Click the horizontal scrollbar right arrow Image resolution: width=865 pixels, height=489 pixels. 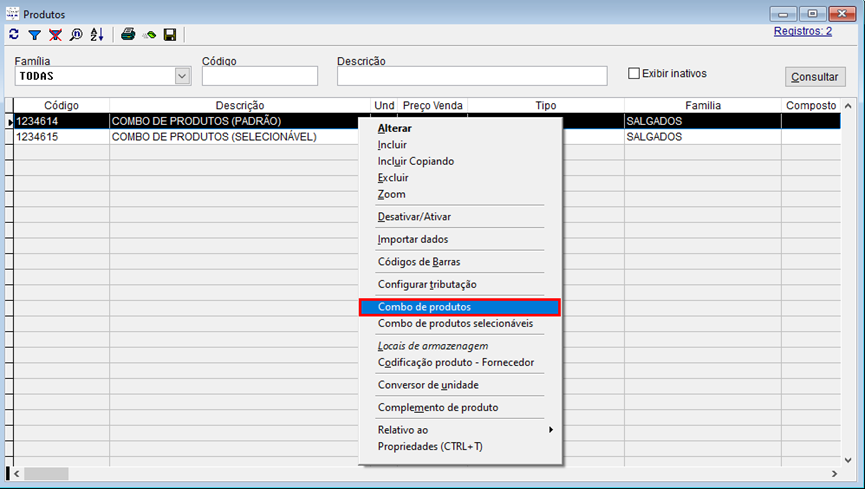click(834, 474)
